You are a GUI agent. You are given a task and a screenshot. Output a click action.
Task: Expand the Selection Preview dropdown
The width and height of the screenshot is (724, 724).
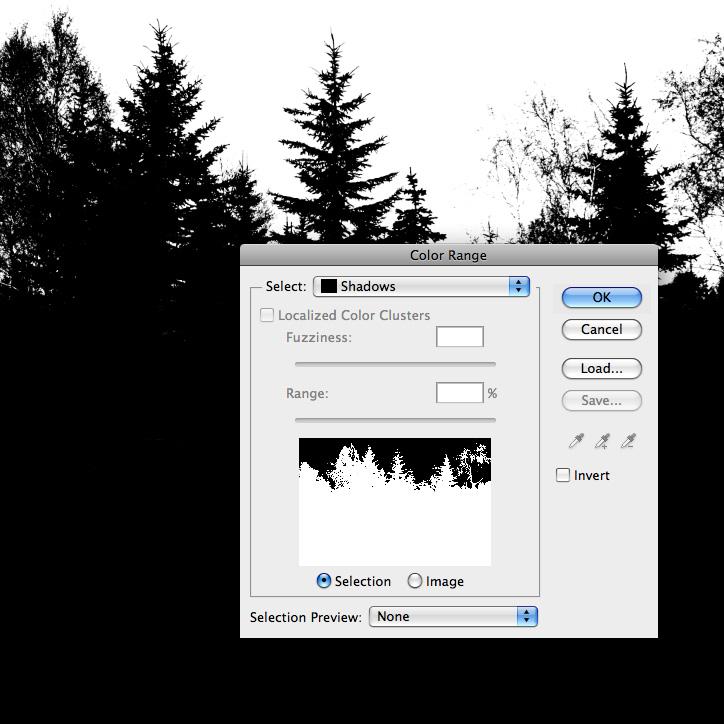[x=453, y=616]
